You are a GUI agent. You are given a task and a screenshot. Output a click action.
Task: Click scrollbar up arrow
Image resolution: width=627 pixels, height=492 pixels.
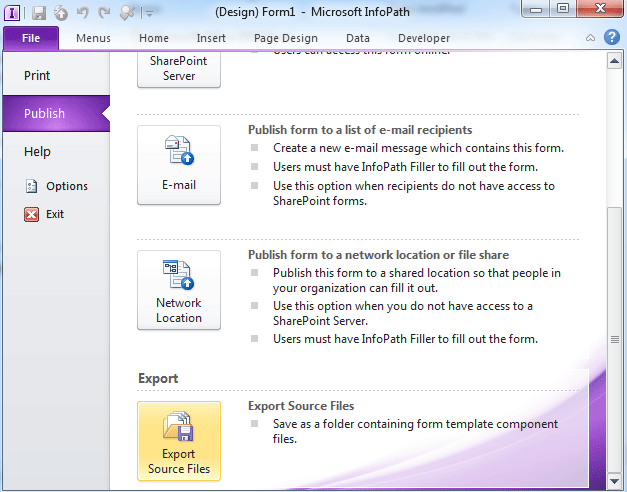click(x=614, y=61)
